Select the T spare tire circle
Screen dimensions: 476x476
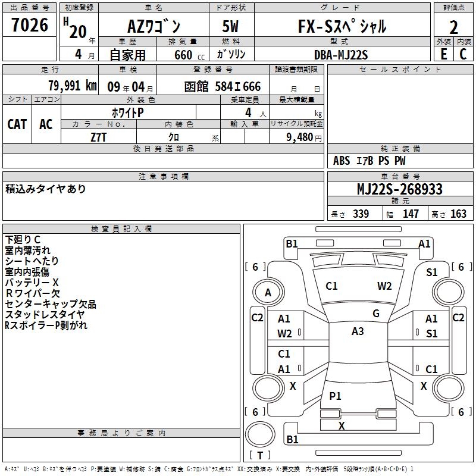pos(260,434)
